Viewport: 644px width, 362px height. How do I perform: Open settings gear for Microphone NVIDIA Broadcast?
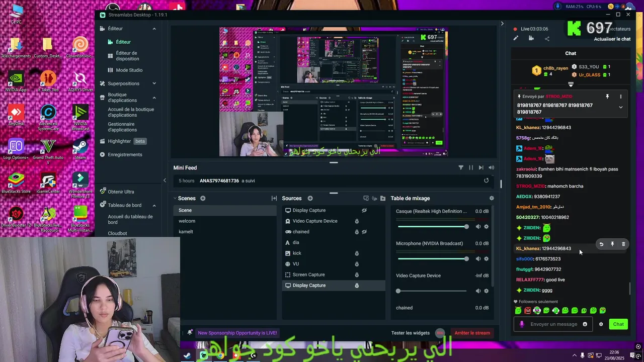486,259
